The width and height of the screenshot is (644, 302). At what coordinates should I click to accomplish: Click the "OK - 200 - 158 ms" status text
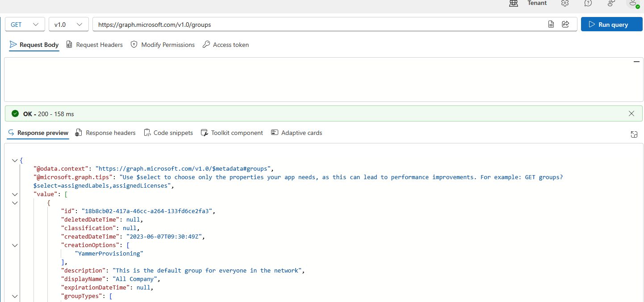click(49, 114)
